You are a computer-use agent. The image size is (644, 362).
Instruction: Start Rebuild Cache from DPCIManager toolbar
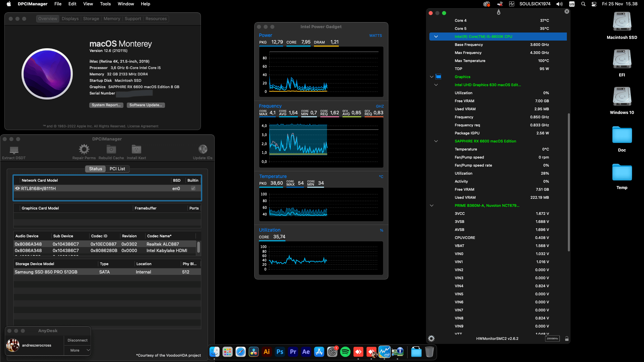[x=111, y=152]
